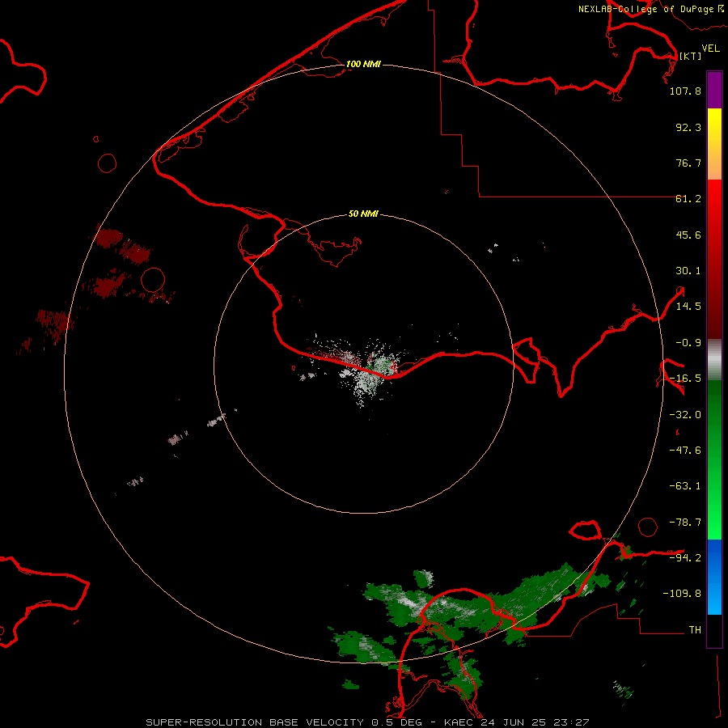
Task: Click the 14.5 legend value
Action: click(x=688, y=307)
